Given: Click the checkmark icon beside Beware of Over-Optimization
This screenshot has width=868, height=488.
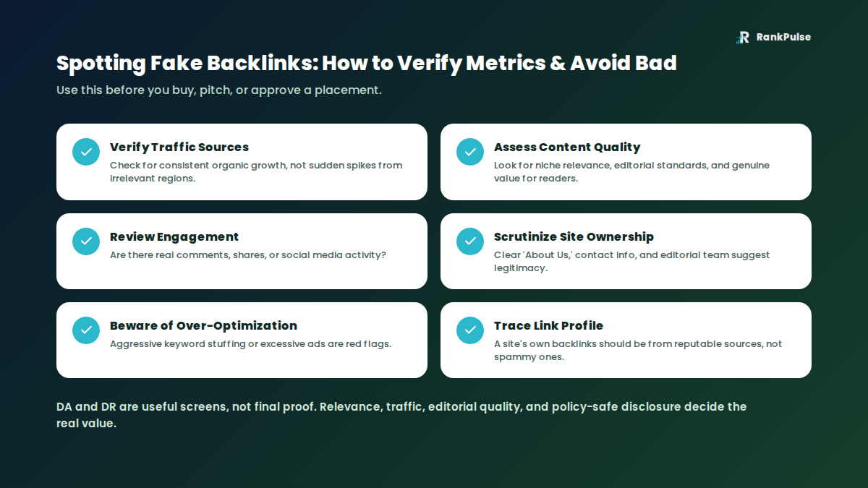Looking at the screenshot, I should tap(86, 330).
